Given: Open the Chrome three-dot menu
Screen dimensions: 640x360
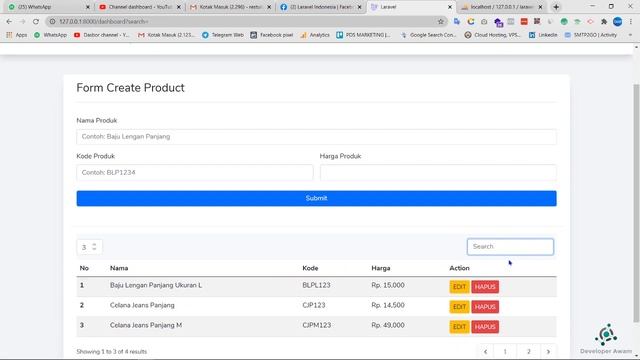Looking at the screenshot, I should coord(631,22).
